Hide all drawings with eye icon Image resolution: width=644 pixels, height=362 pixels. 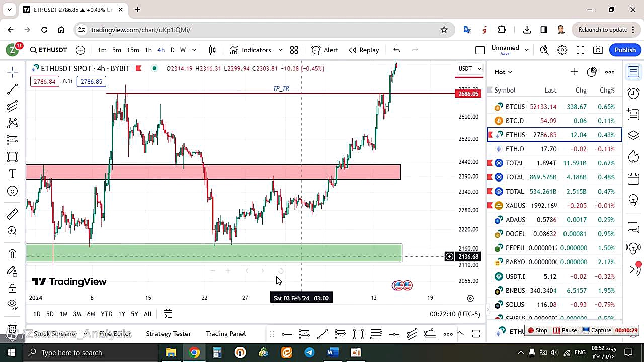tap(13, 304)
